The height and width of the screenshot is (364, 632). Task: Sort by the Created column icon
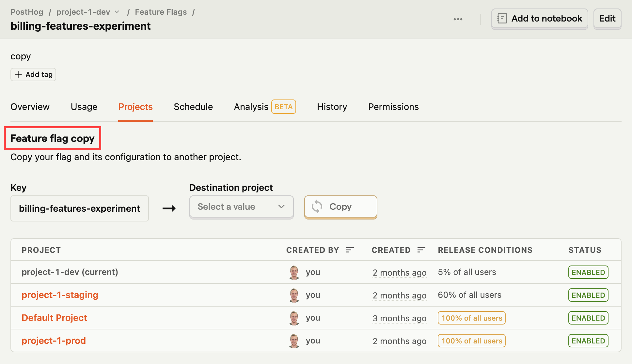[x=421, y=250]
